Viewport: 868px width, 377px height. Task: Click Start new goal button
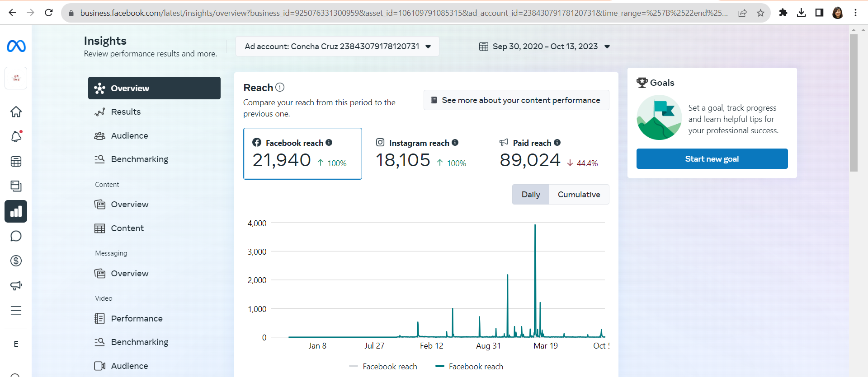click(712, 159)
